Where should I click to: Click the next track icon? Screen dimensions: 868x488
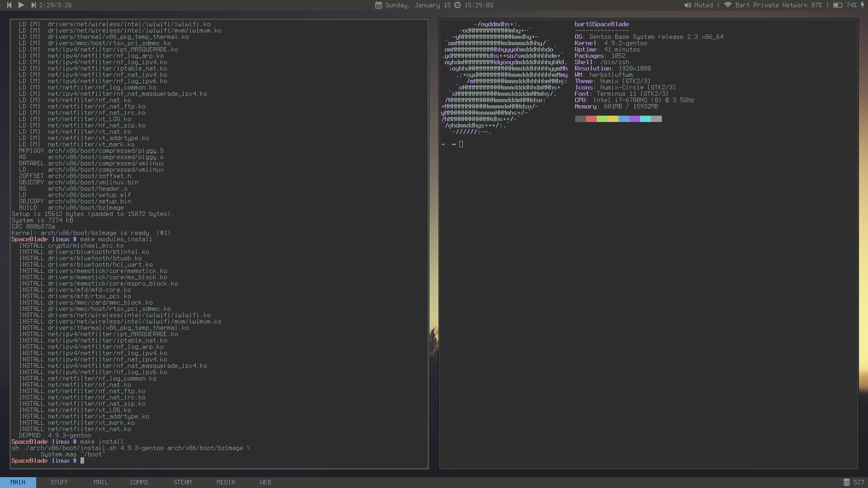[x=33, y=5]
